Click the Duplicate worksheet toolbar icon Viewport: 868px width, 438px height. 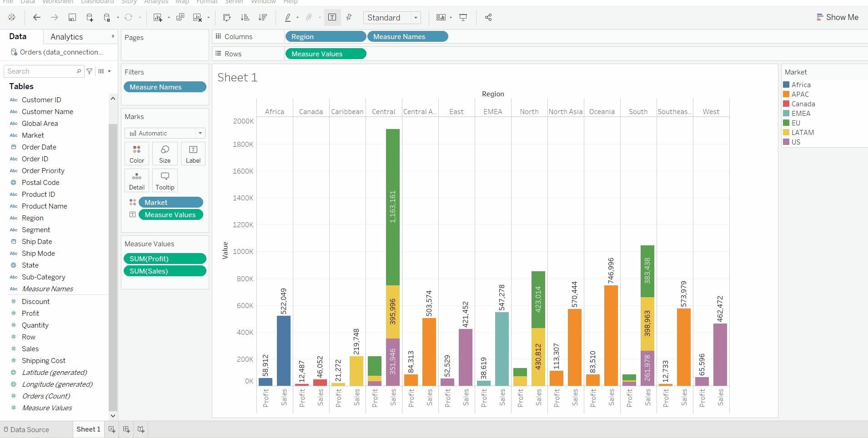(x=180, y=18)
